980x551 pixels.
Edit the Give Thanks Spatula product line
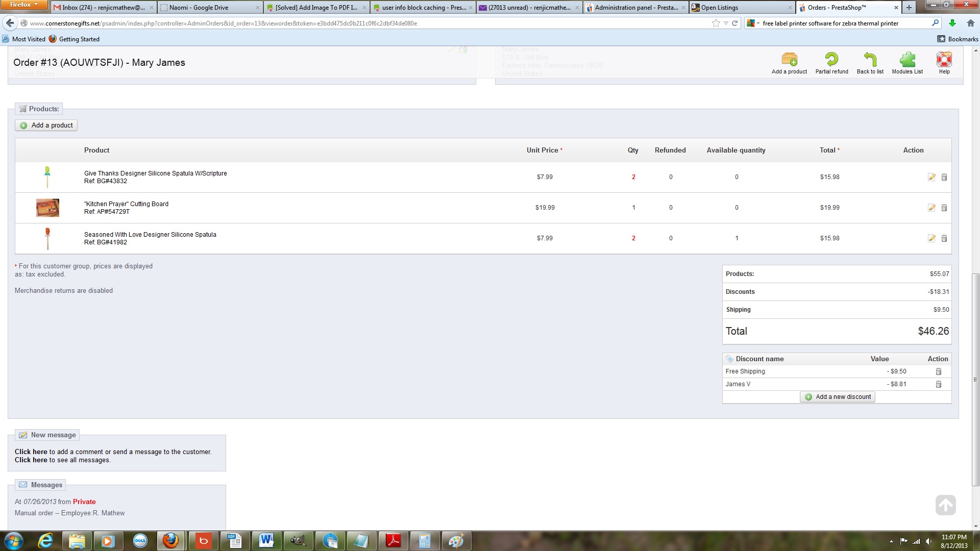[x=932, y=177]
